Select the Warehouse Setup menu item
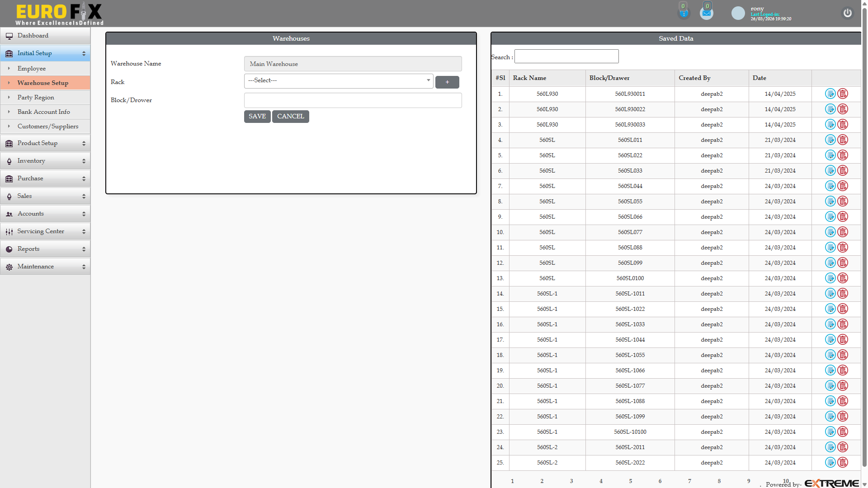868x488 pixels. pyautogui.click(x=43, y=83)
